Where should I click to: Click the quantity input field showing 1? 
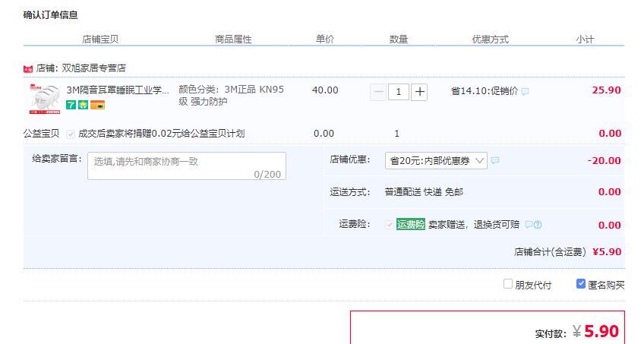coord(399,92)
